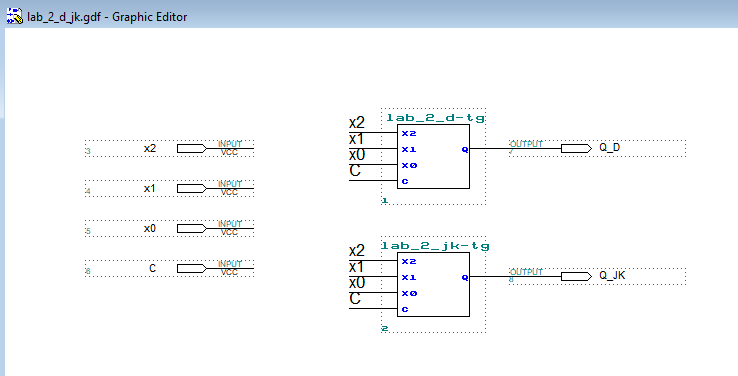Click the x1 wire label on lab_2_d-tg
This screenshot has height=376, width=738.
coord(356,139)
